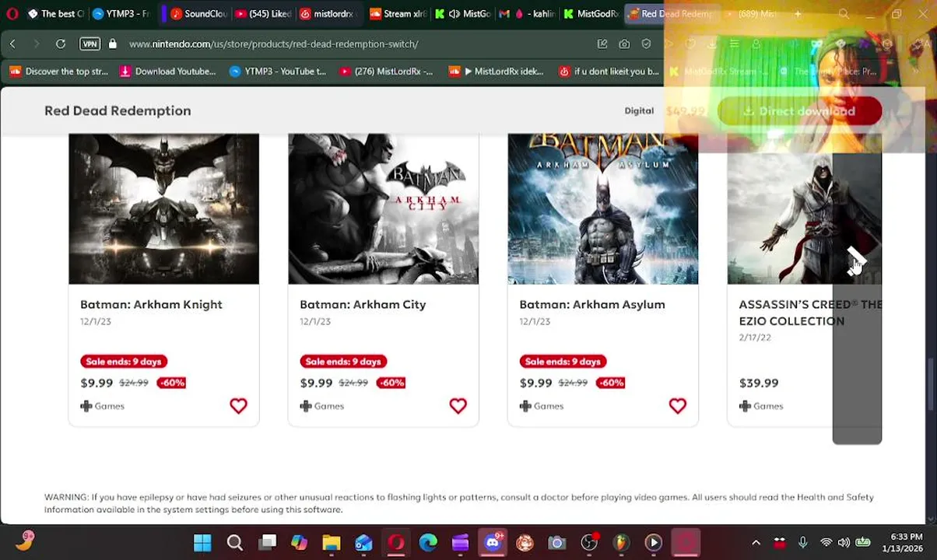Open 'MistLordRx idek...' bookmark
Screen dimensions: 937x560
click(497, 72)
